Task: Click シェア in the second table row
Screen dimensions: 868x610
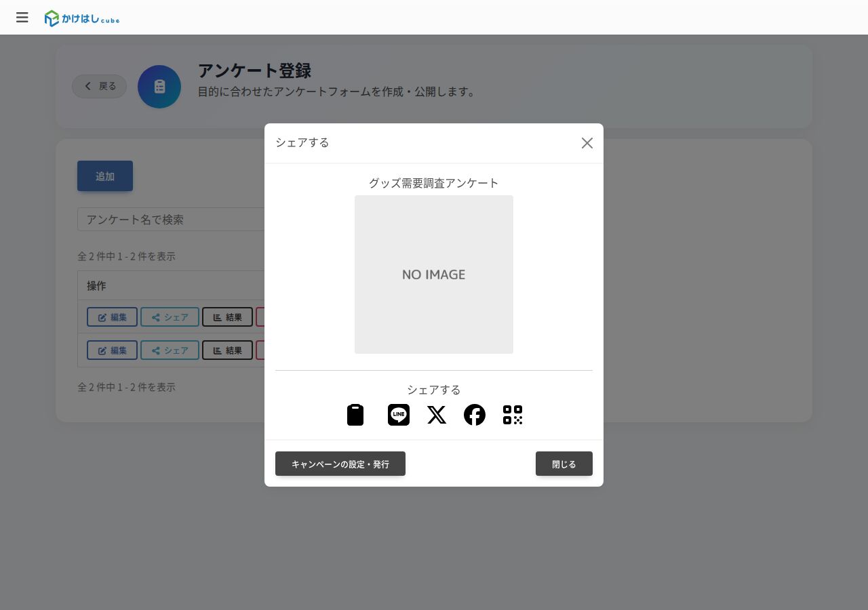Action: [170, 350]
